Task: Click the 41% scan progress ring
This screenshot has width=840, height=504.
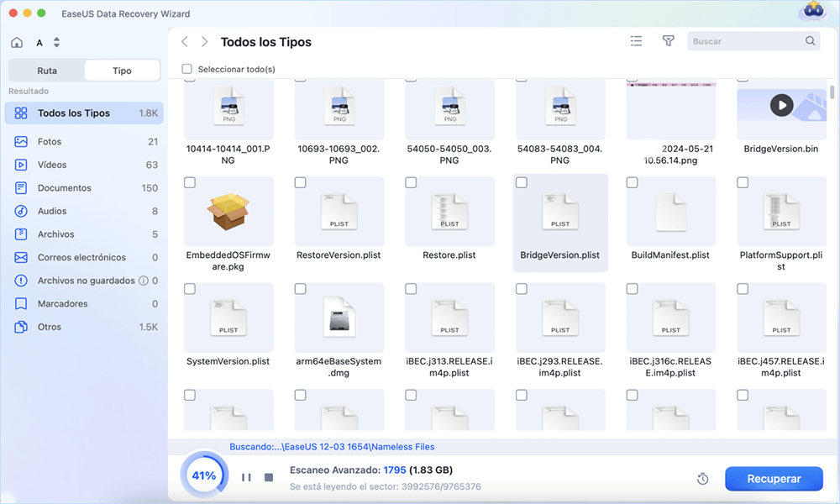Action: coord(204,475)
